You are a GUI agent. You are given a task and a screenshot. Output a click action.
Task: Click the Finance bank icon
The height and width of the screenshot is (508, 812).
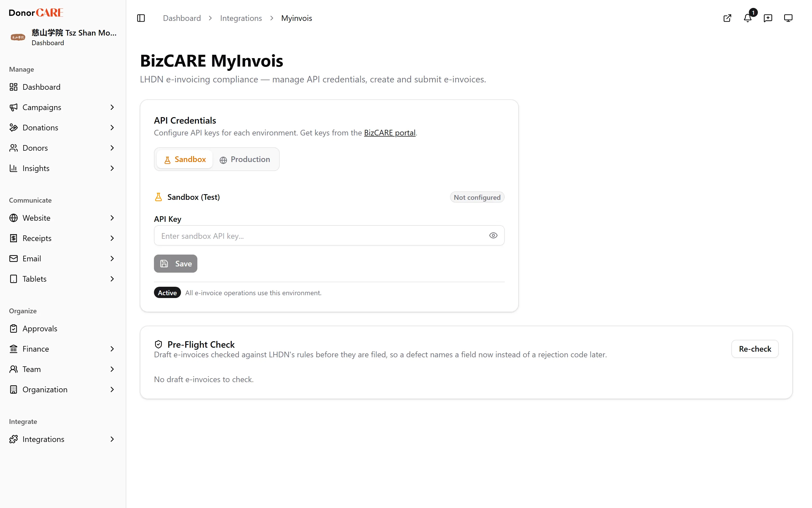[x=14, y=349]
